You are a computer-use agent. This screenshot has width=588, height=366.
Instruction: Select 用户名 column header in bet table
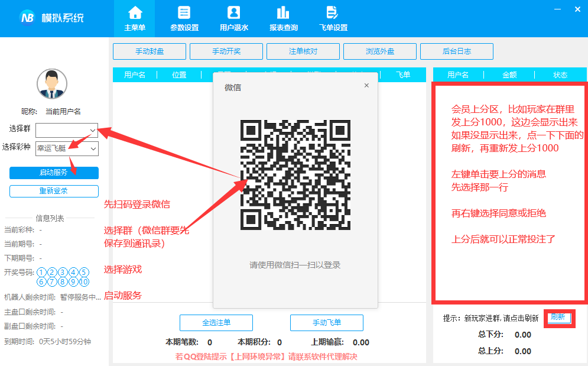pos(135,75)
